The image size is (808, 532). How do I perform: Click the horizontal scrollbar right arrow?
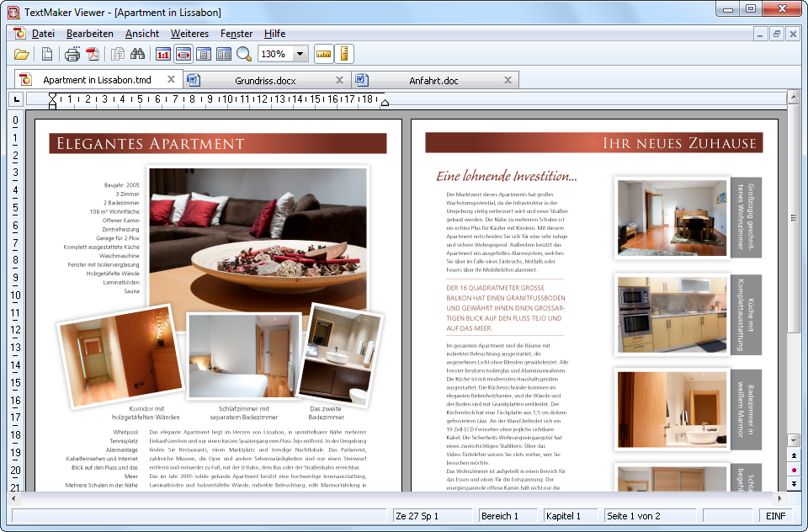click(x=779, y=498)
